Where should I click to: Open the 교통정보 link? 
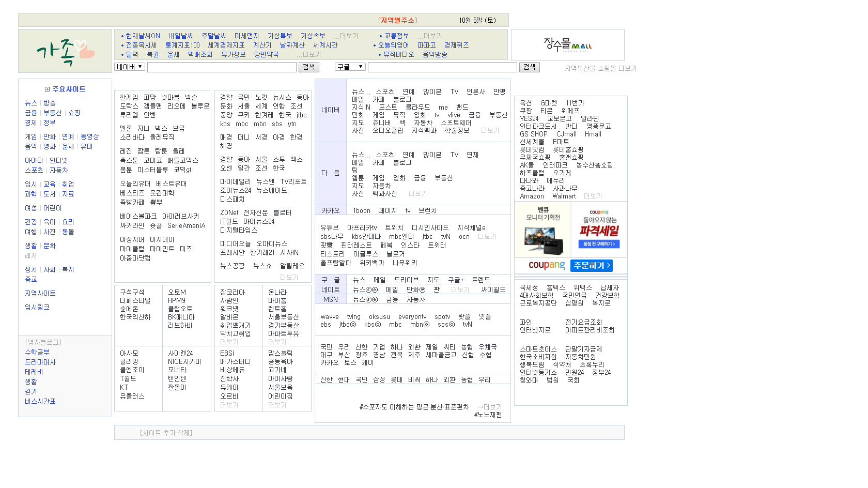point(396,36)
